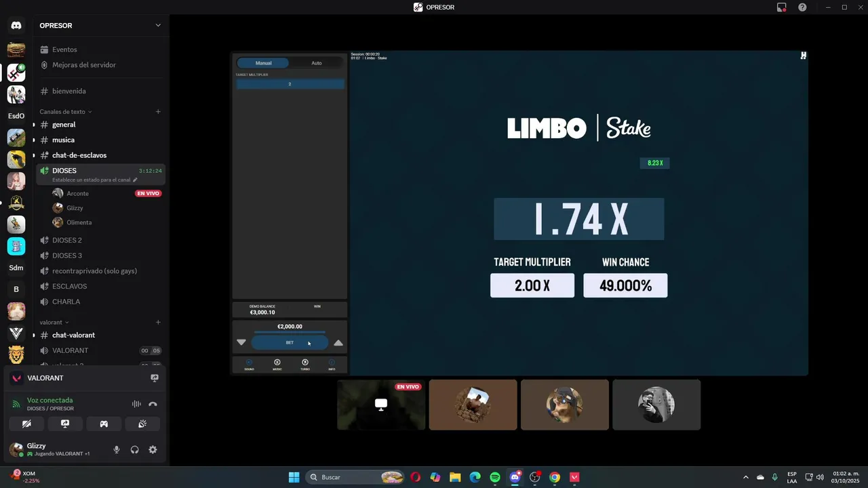Open Spotify from the taskbar
Screen dimensions: 868x488
495,477
